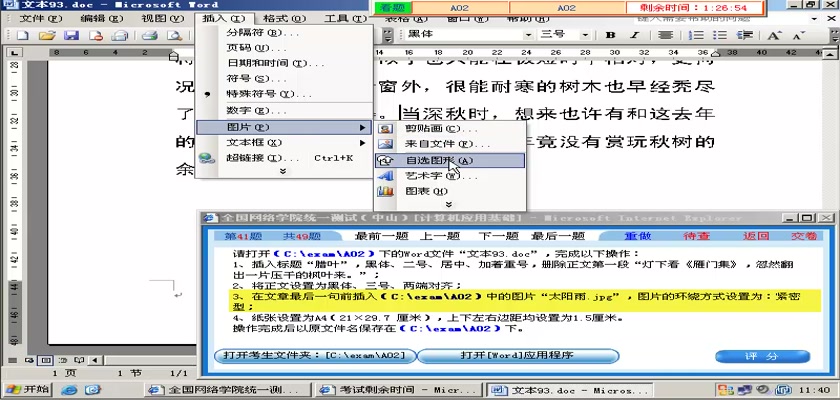The image size is (840, 400).
Task: Click the Permission icon next to Save
Action: (x=96, y=35)
